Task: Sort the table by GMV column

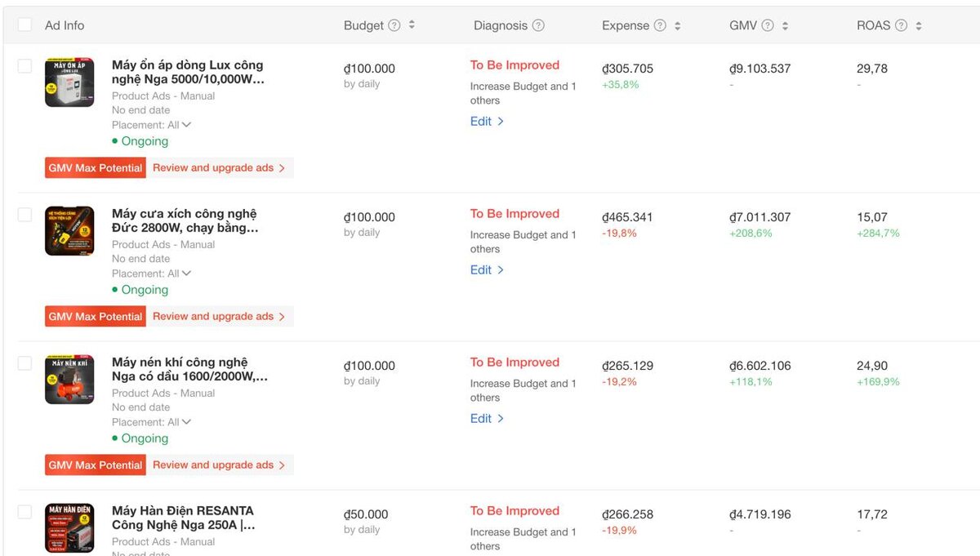Action: pos(785,25)
